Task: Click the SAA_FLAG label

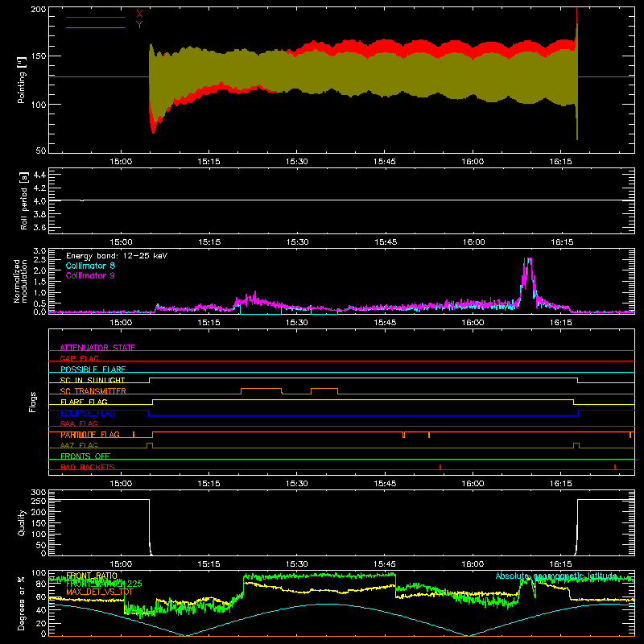Action: (x=79, y=423)
